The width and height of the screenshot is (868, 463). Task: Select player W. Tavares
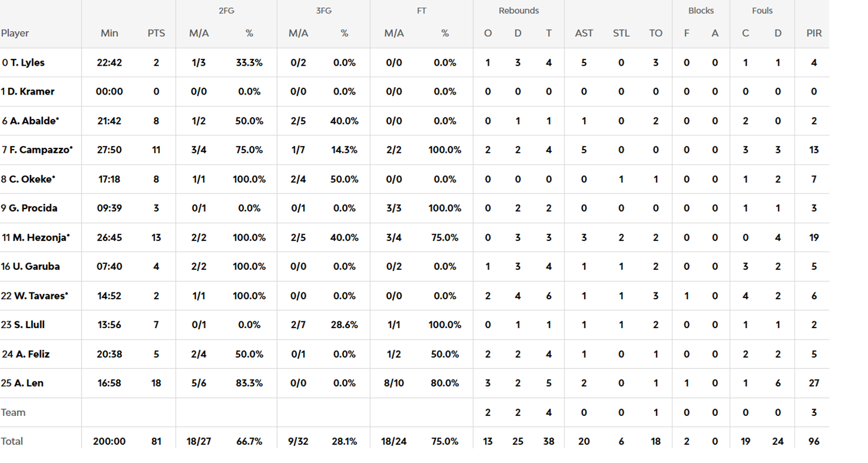[41, 296]
